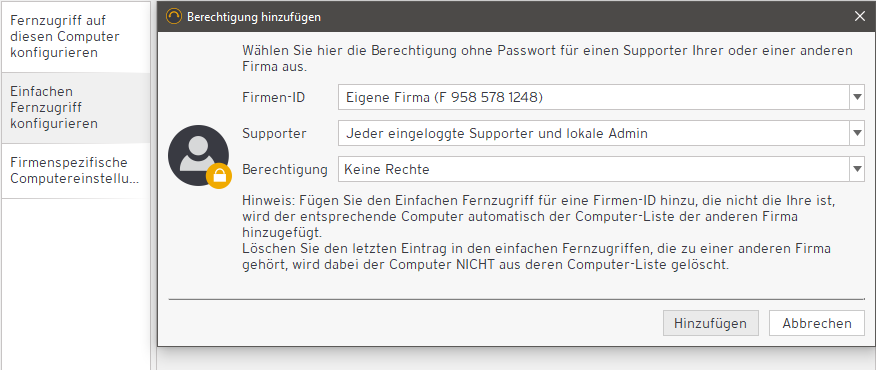Click the Berechtigung label

285,169
